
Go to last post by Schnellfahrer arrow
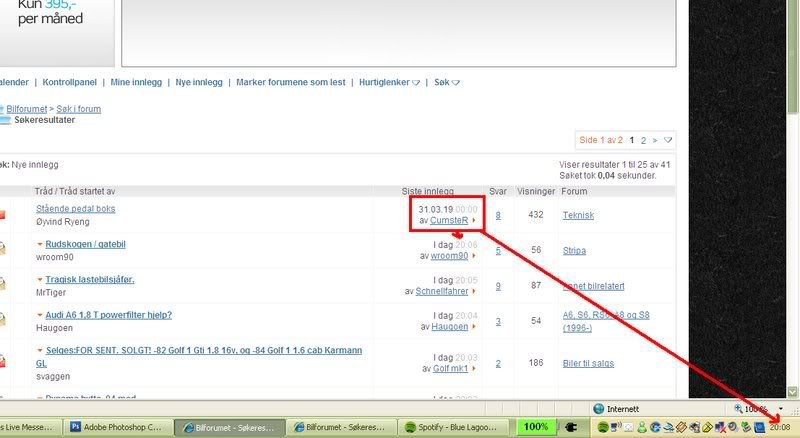point(473,291)
